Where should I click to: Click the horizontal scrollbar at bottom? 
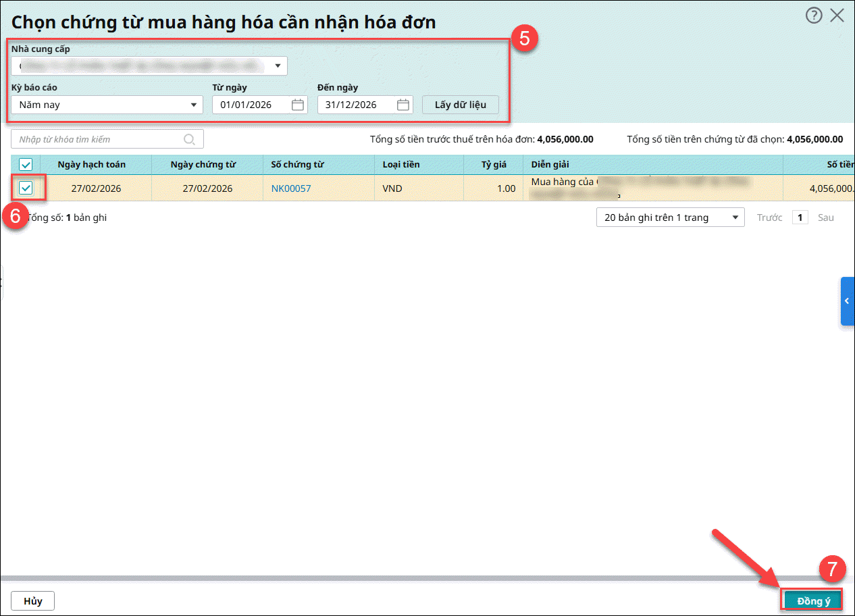tap(405, 578)
